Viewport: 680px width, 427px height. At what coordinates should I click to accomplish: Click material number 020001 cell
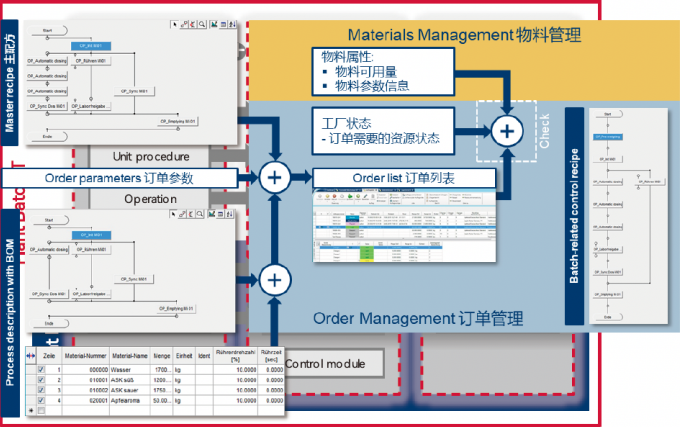(85, 401)
